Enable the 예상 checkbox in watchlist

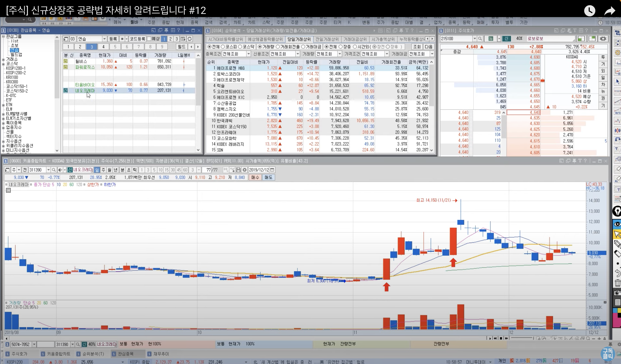point(149,39)
